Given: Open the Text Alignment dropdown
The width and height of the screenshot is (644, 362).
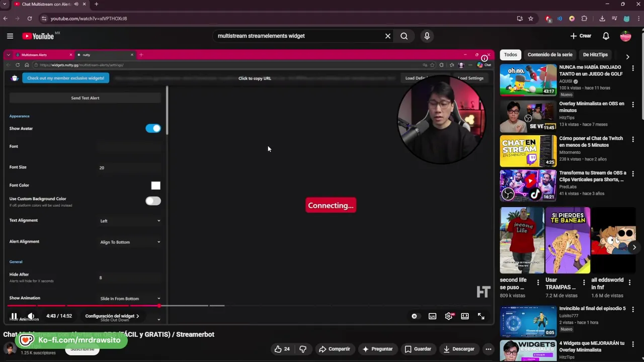Looking at the screenshot, I should tap(130, 221).
